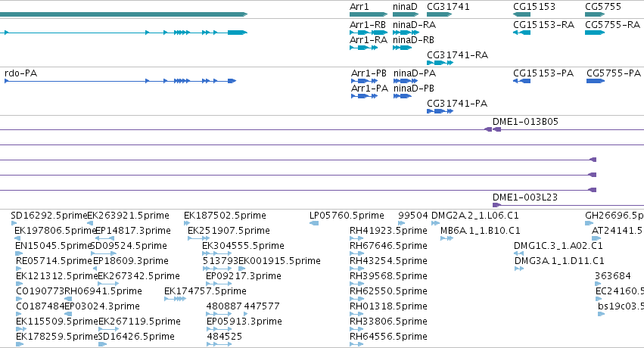Screen dimensions: 644x348
Task: Click the CG5755-PA protein label
Action: click(x=614, y=73)
